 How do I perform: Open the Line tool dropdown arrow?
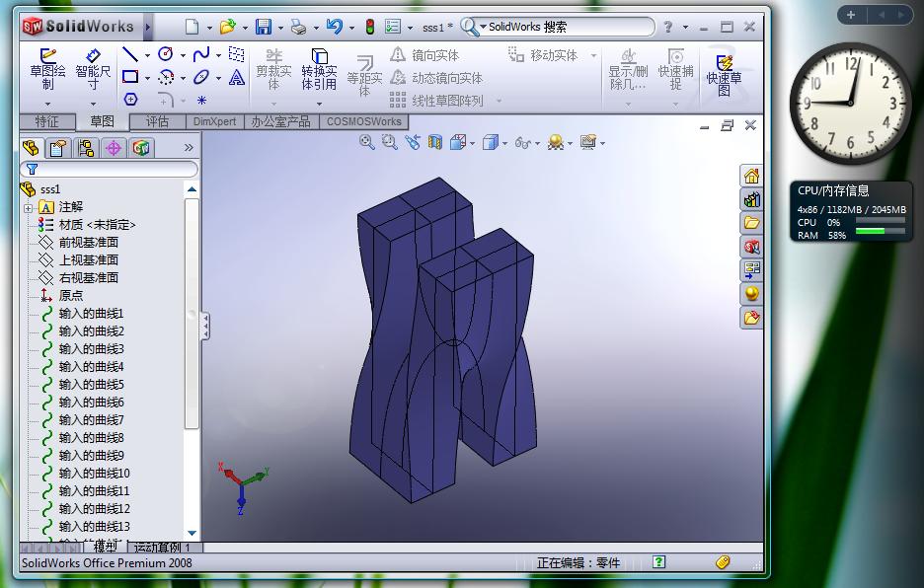click(147, 55)
